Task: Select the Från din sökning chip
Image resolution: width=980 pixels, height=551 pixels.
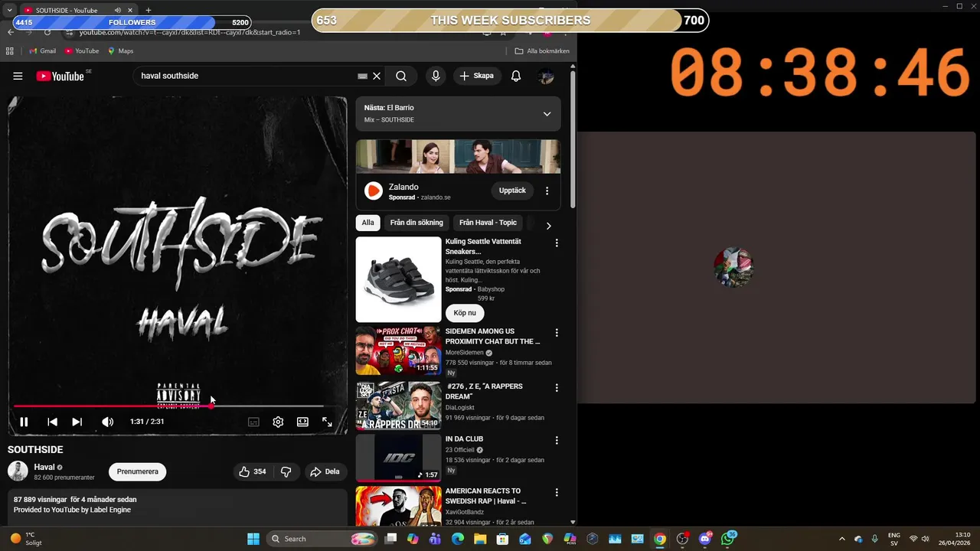Action: [416, 223]
